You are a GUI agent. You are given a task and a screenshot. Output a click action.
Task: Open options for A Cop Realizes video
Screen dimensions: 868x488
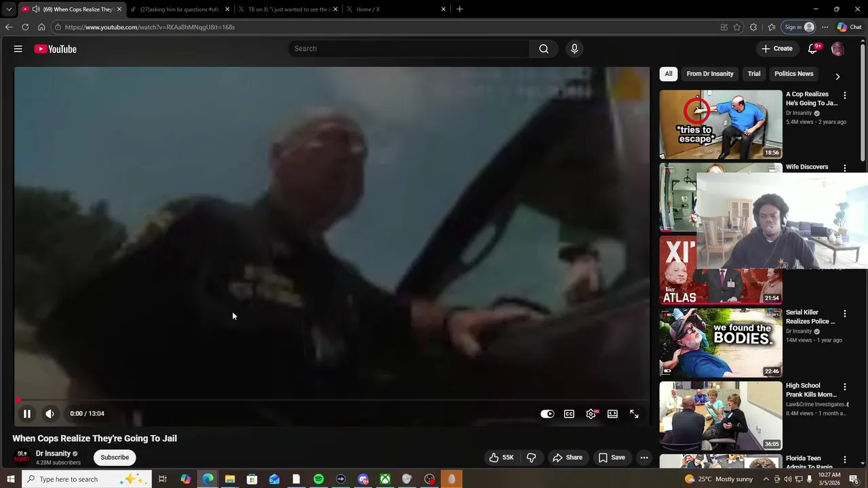[x=844, y=96]
